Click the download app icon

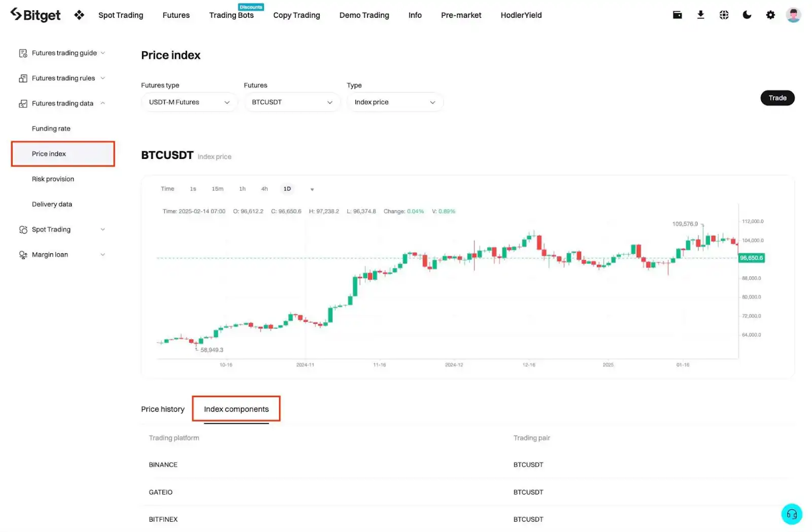(x=700, y=15)
